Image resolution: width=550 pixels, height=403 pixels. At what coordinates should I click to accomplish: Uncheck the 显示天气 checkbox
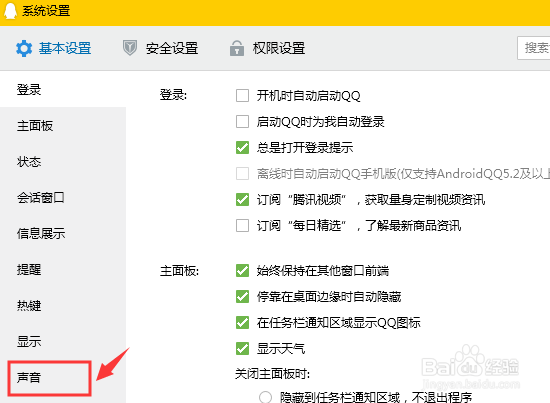tap(242, 349)
